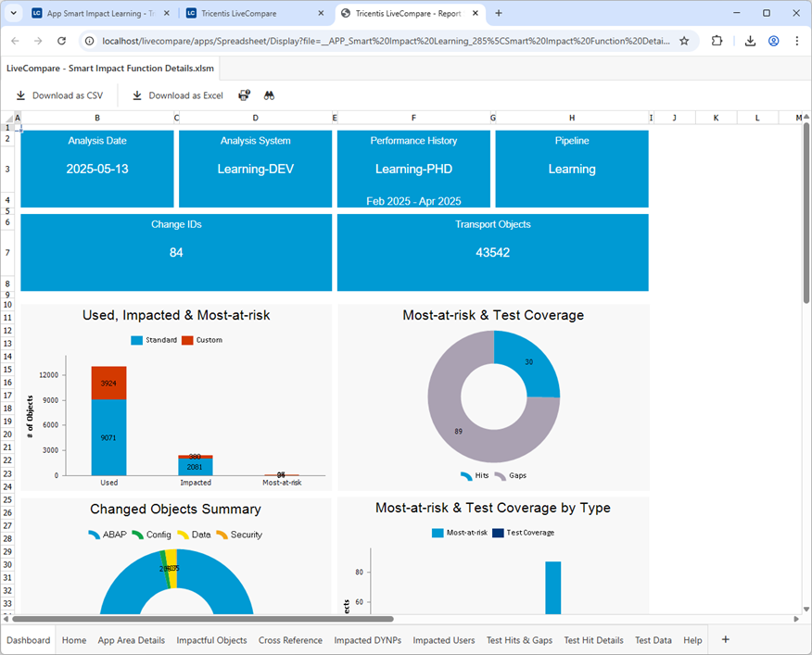The height and width of the screenshot is (655, 812).
Task: View downloads via the download icon
Action: [749, 41]
